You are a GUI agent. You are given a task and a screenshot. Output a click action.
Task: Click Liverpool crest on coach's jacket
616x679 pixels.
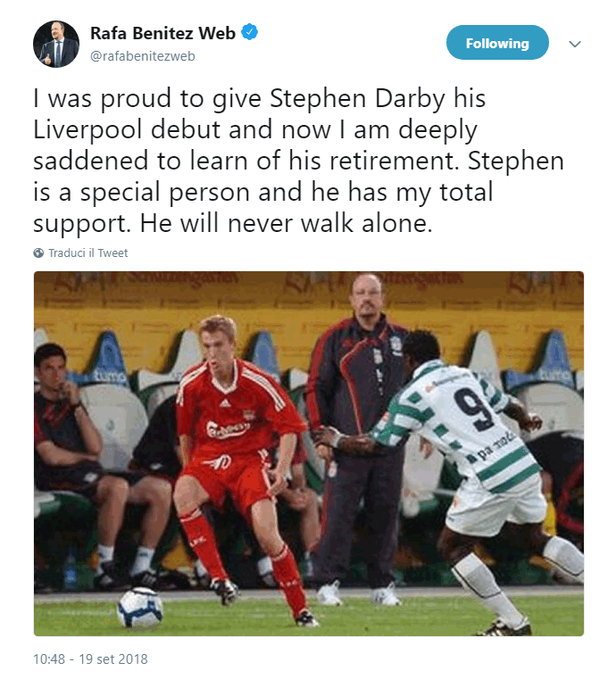[x=396, y=346]
